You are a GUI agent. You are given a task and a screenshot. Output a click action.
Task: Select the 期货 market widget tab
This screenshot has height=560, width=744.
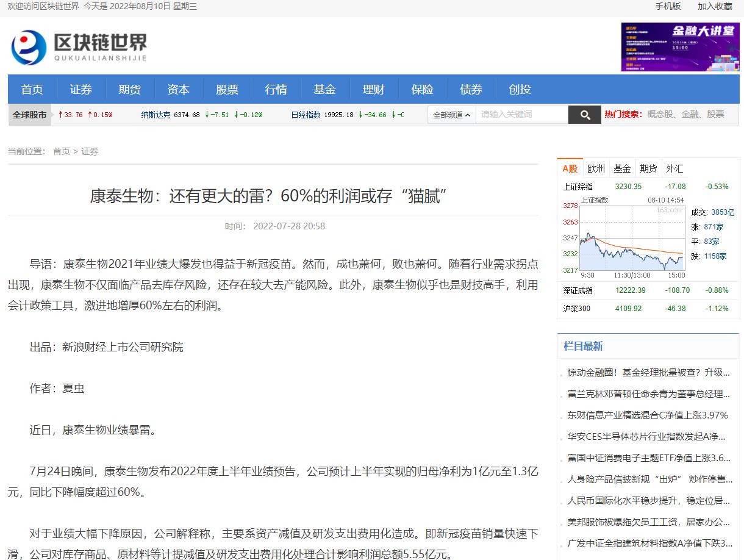click(648, 168)
